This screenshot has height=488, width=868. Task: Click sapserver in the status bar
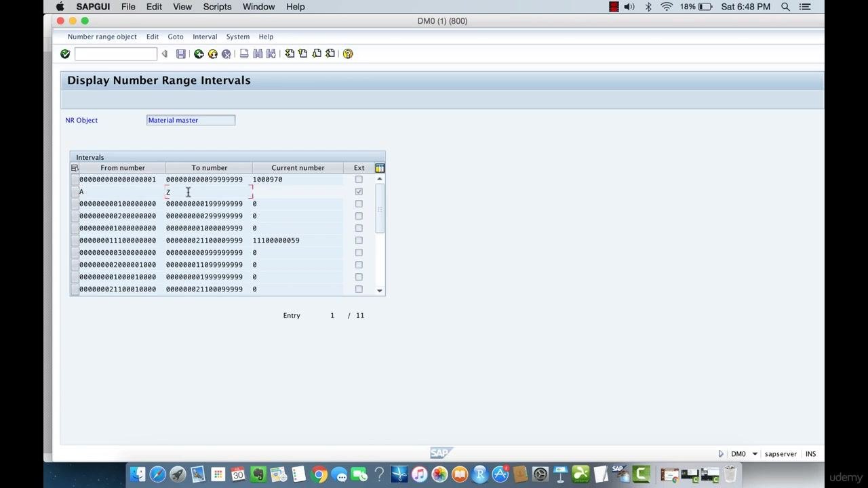click(781, 454)
